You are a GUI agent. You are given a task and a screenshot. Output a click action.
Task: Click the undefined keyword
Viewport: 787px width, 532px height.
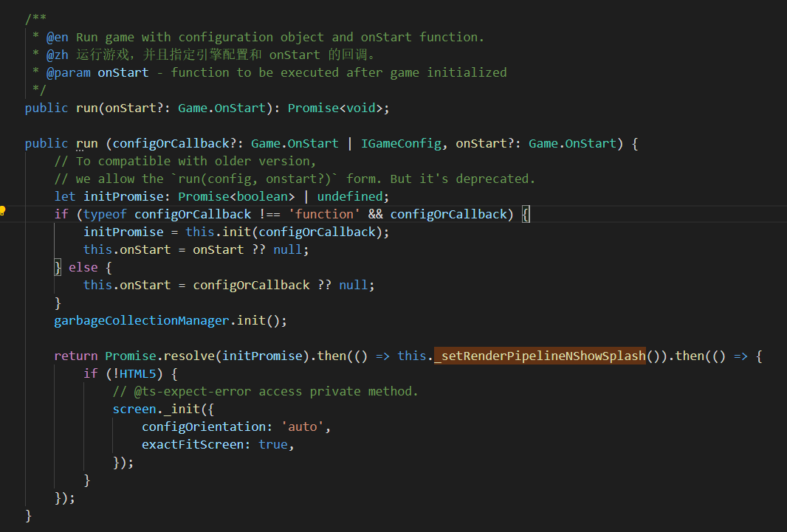(350, 196)
